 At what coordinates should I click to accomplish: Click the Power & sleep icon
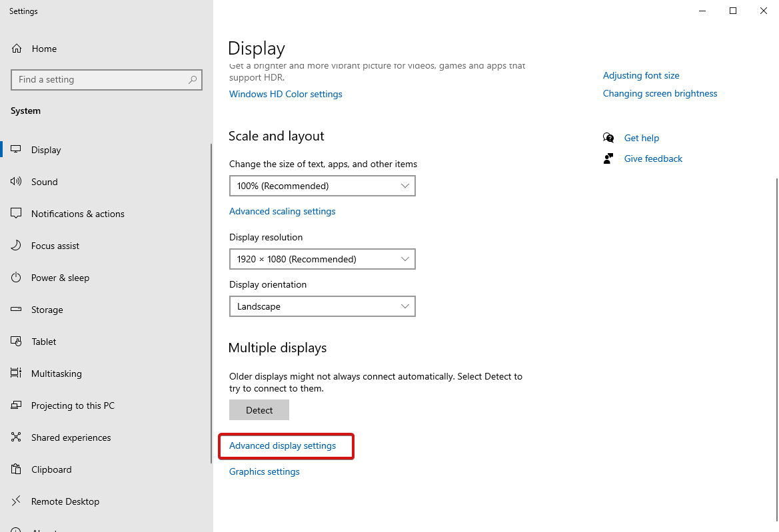[x=16, y=277]
